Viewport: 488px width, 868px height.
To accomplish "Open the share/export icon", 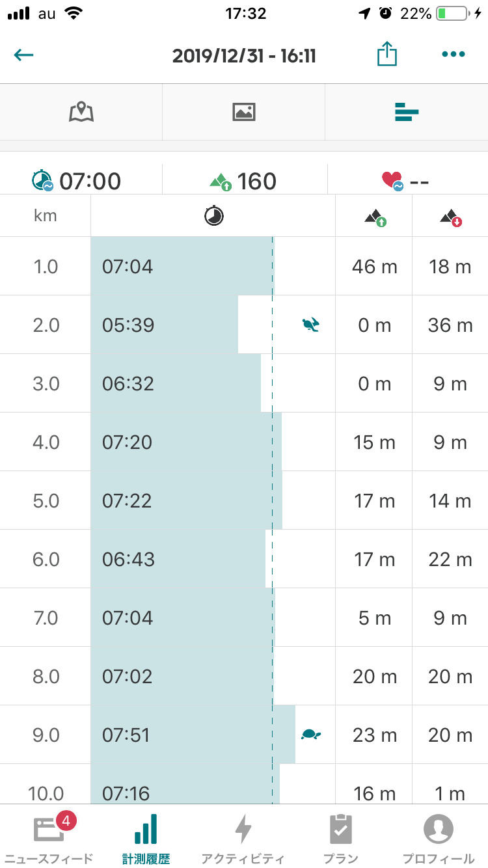I will (x=386, y=55).
